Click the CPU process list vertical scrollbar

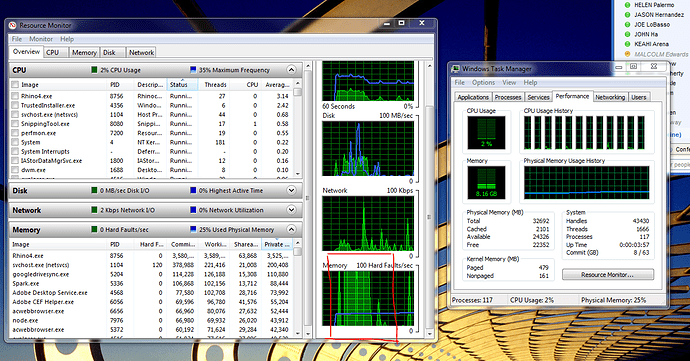(x=297, y=128)
